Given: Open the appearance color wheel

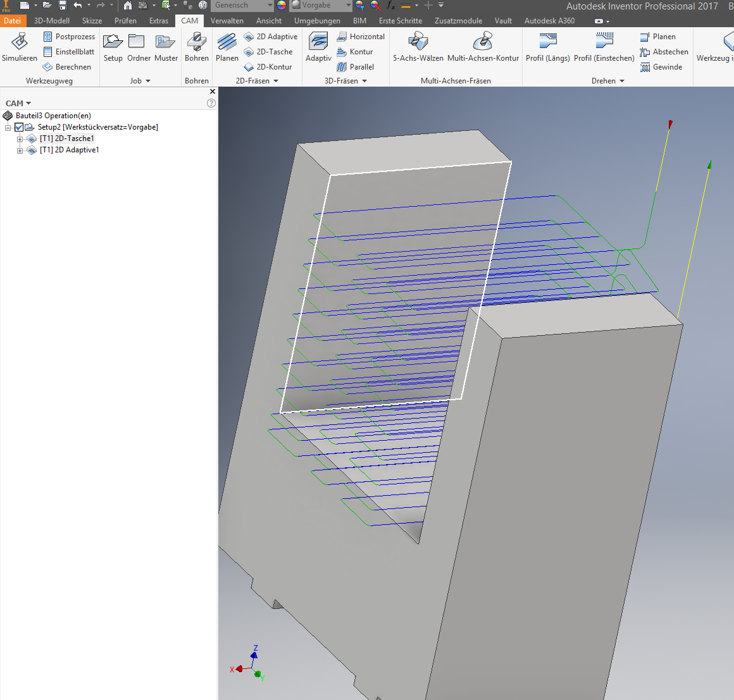Looking at the screenshot, I should pyautogui.click(x=282, y=6).
